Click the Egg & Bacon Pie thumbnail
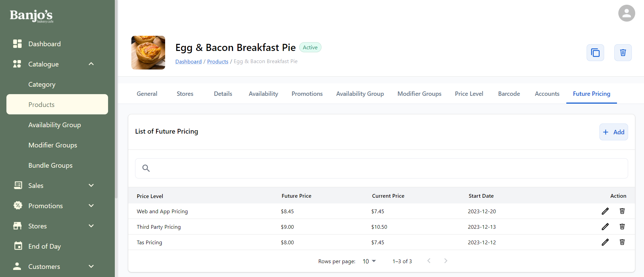Screen dimensions: 644x277 tap(148, 53)
